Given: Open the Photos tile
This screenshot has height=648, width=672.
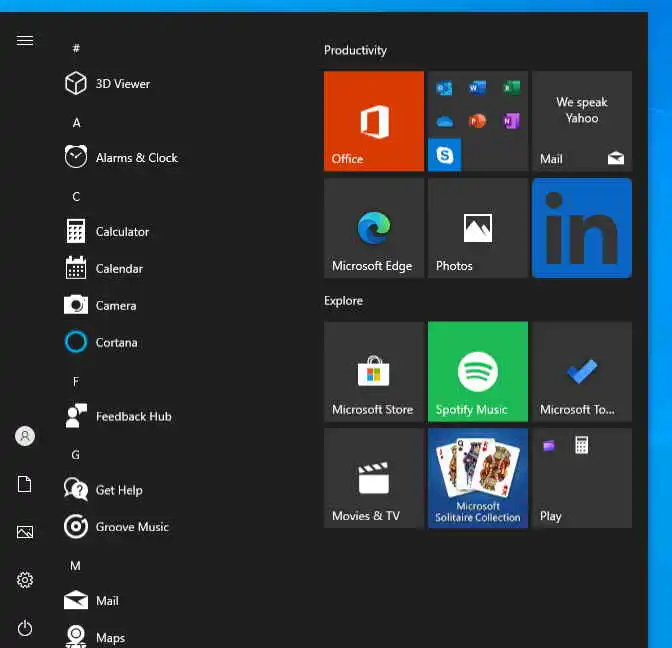Looking at the screenshot, I should point(478,228).
